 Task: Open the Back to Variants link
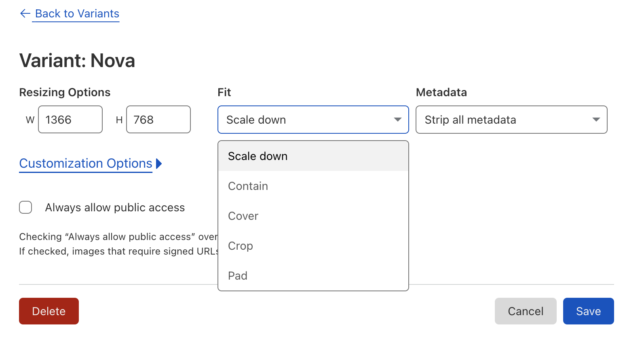coord(77,14)
